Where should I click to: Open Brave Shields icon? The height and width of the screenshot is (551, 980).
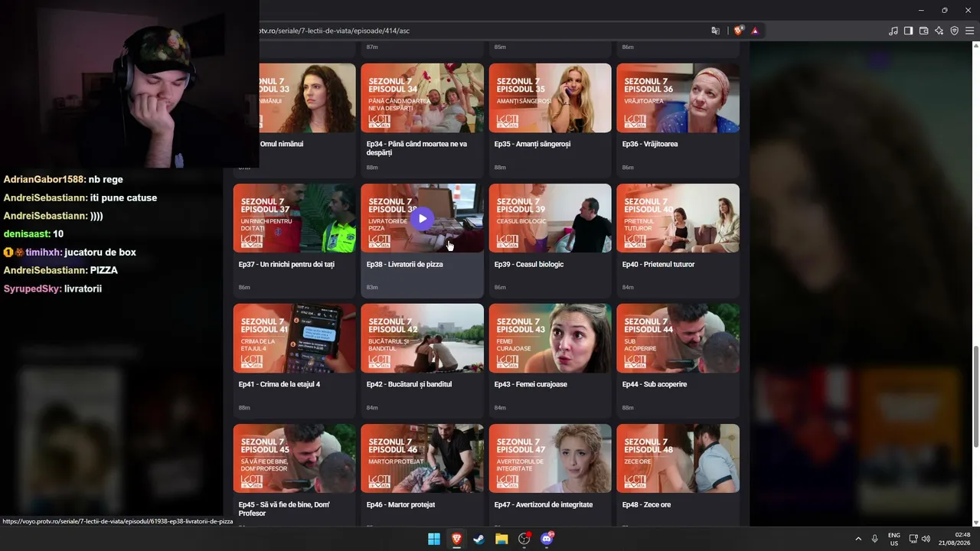(738, 31)
